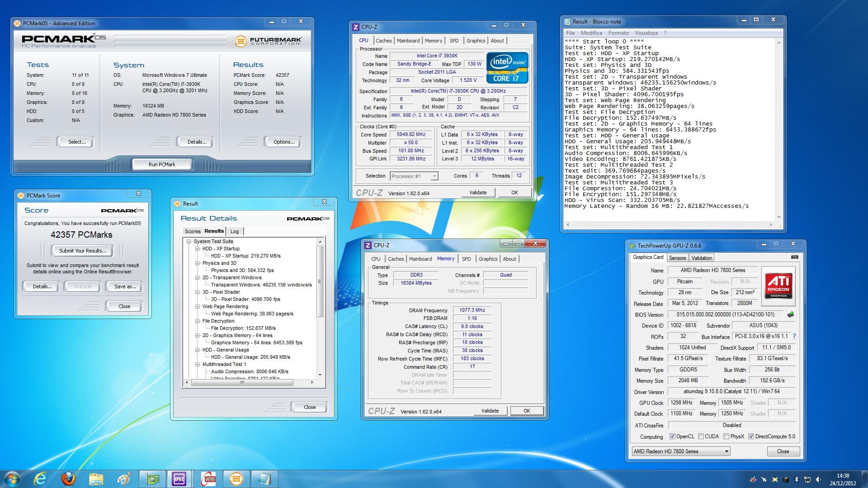868x488 pixels.
Task: Click Run PCMark button
Action: (x=162, y=164)
